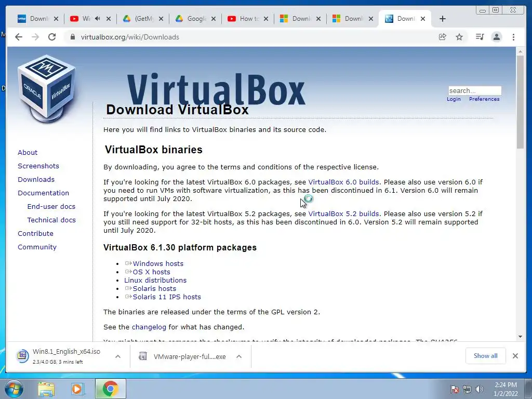Click Show all downloads button
The image size is (532, 399).
[x=486, y=355]
